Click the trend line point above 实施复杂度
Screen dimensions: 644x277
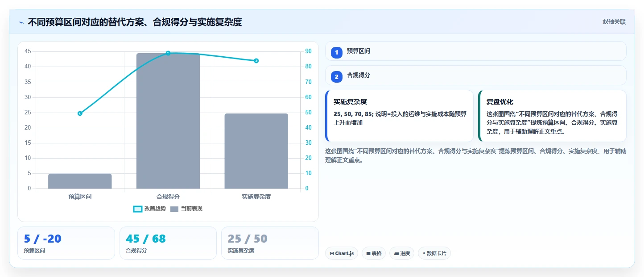tap(256, 61)
